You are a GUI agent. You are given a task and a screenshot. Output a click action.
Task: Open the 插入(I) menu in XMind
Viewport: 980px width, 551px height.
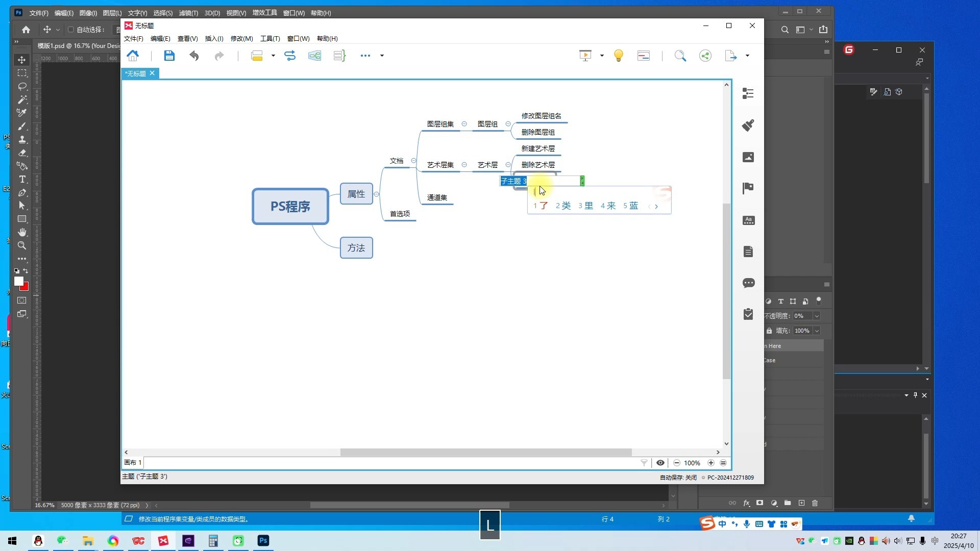214,39
